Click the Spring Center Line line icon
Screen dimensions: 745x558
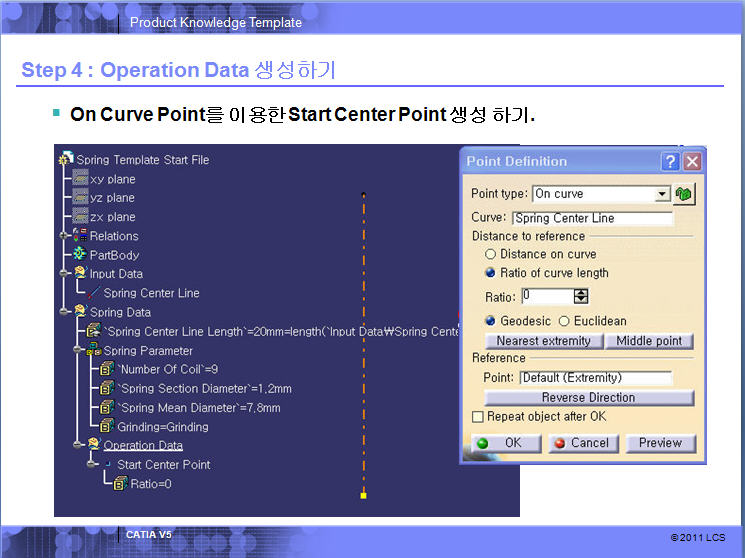point(94,292)
